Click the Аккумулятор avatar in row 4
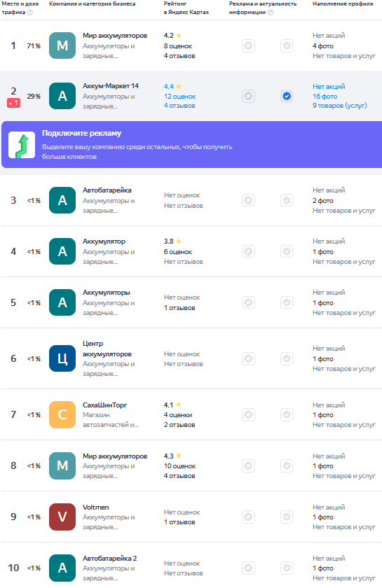Screen dimensions: 382x588 62,251
